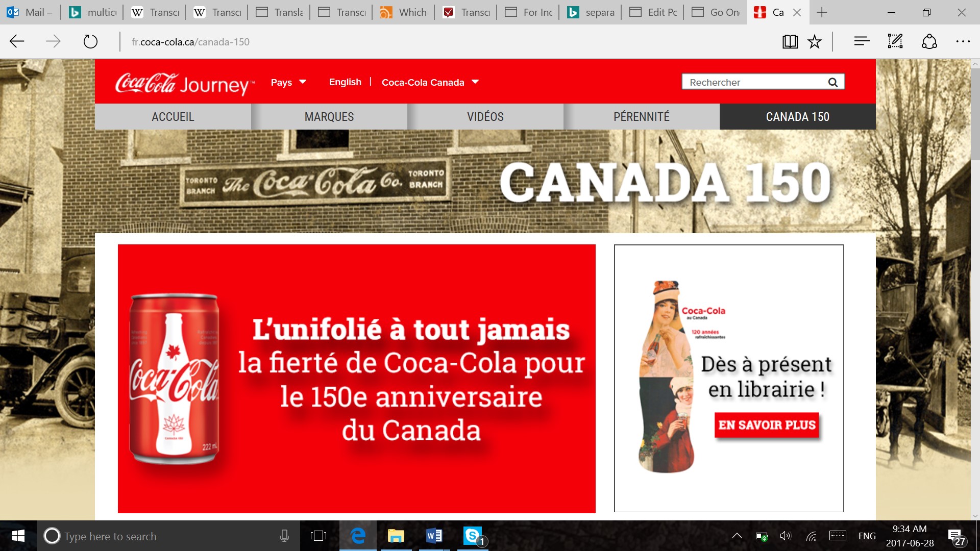Image resolution: width=980 pixels, height=551 pixels.
Task: Click the ENG input language indicator
Action: point(867,536)
